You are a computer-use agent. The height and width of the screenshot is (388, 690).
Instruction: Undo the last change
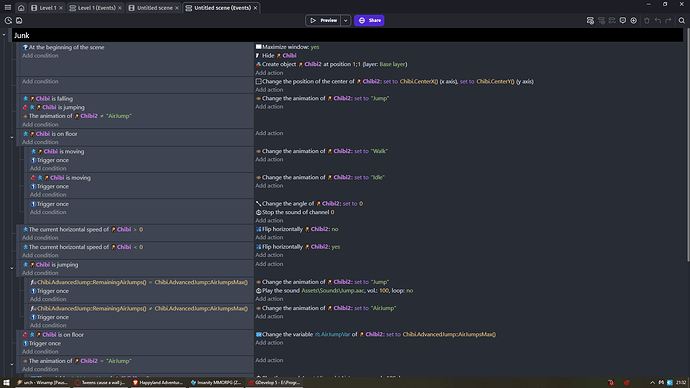657,20
